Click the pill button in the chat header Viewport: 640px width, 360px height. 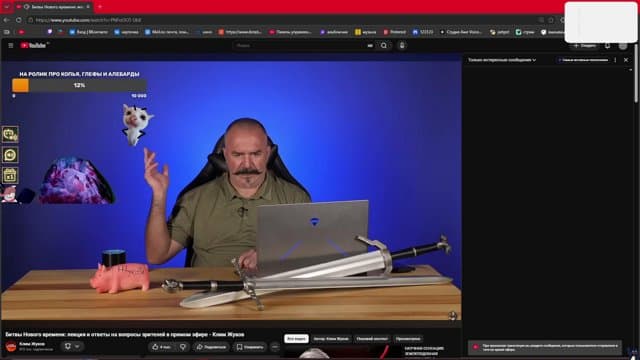click(x=583, y=60)
